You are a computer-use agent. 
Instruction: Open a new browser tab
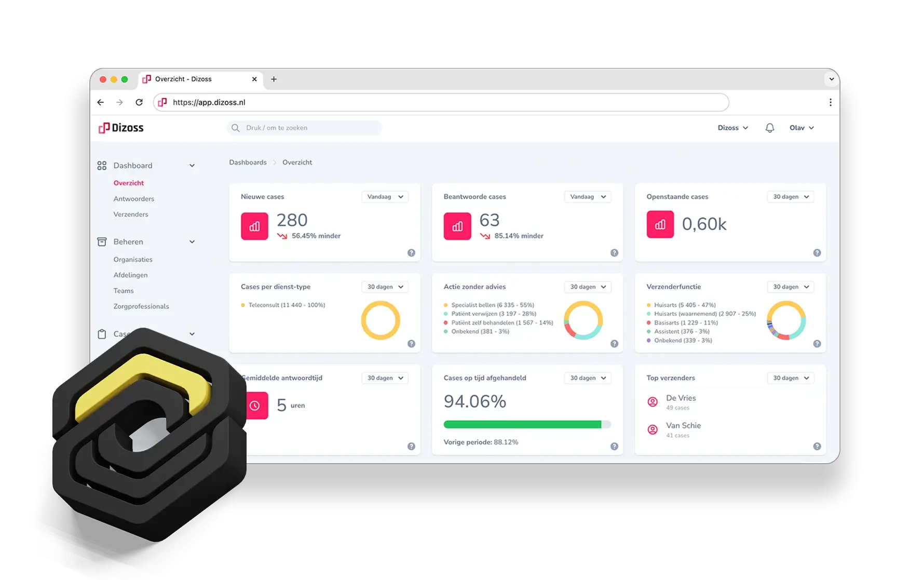click(x=274, y=79)
